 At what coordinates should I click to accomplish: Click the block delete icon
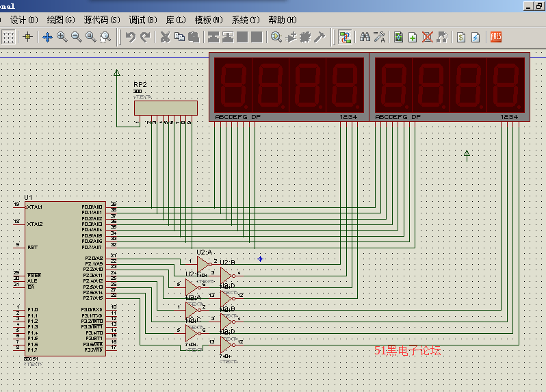click(x=257, y=37)
